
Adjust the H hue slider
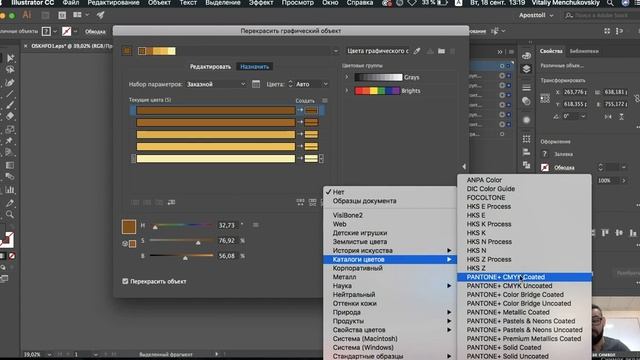point(182,225)
